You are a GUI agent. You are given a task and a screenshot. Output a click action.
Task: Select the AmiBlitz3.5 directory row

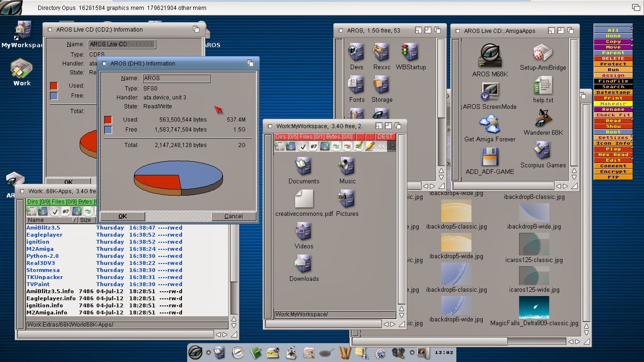point(127,228)
